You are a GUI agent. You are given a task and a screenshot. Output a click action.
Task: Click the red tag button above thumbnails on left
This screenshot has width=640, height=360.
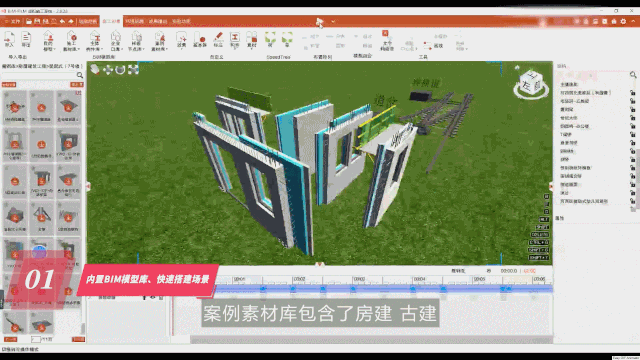9,84
